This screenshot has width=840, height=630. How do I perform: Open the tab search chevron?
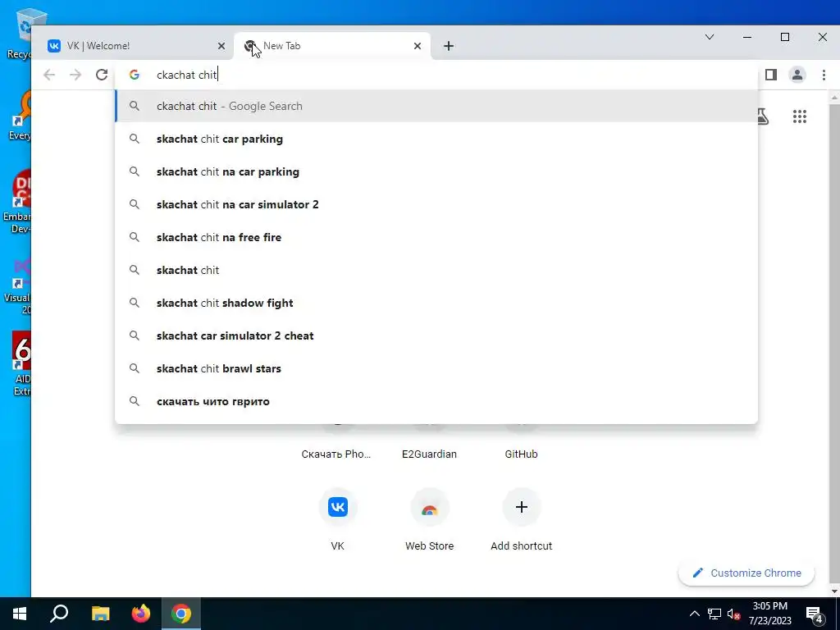coord(710,37)
